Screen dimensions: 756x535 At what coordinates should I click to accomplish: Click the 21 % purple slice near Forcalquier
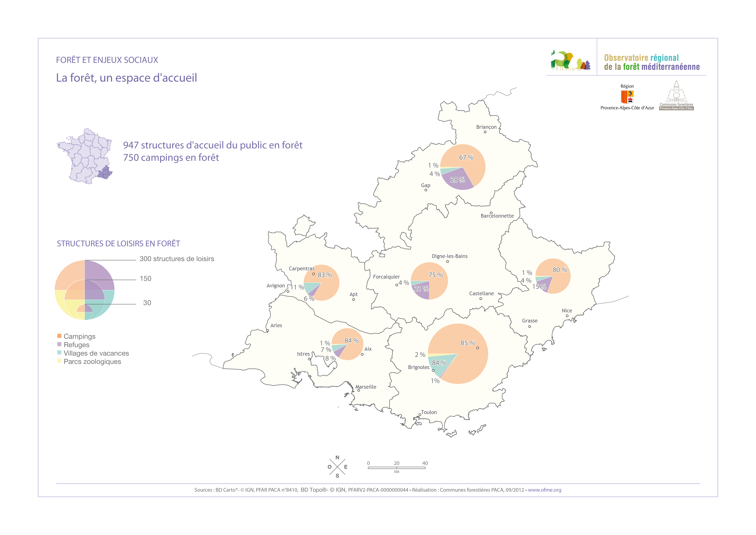[421, 289]
